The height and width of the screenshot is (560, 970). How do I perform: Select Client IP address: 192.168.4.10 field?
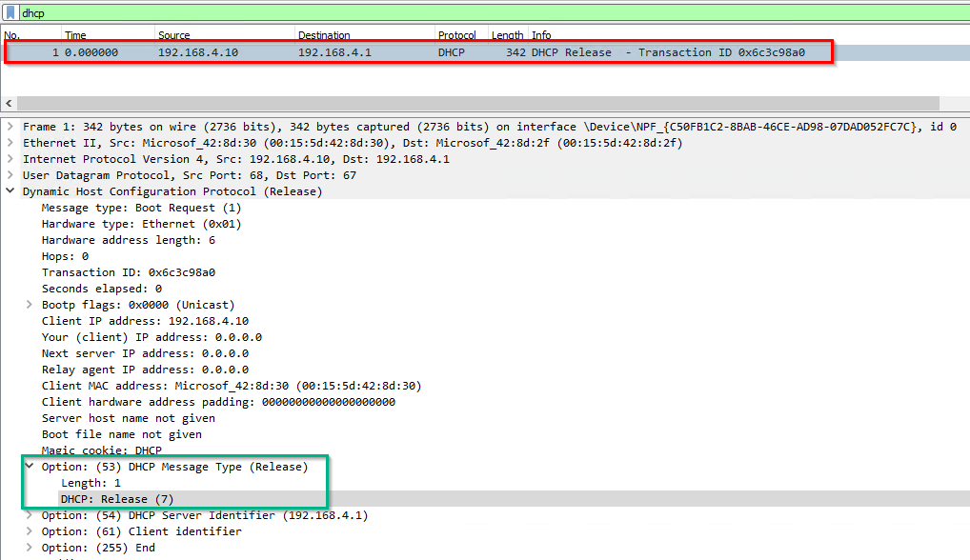coord(145,321)
